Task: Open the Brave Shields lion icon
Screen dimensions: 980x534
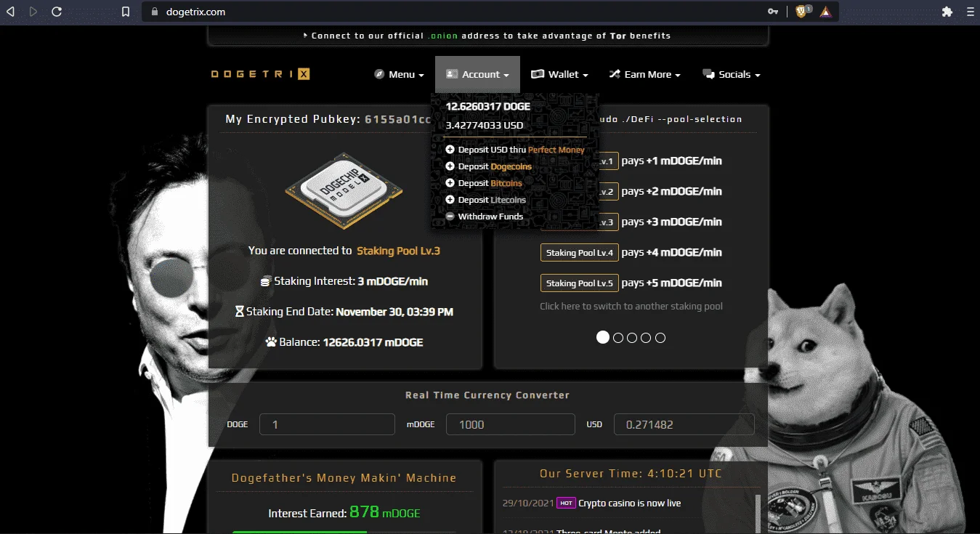Action: point(801,12)
